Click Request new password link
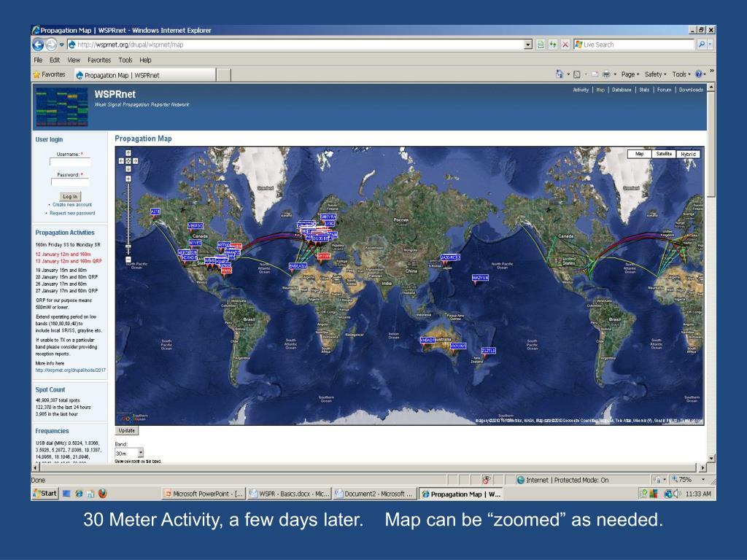 click(x=72, y=213)
